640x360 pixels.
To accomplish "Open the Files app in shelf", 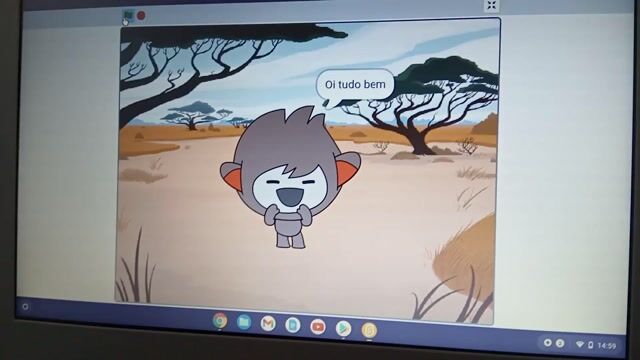I will point(244,322).
